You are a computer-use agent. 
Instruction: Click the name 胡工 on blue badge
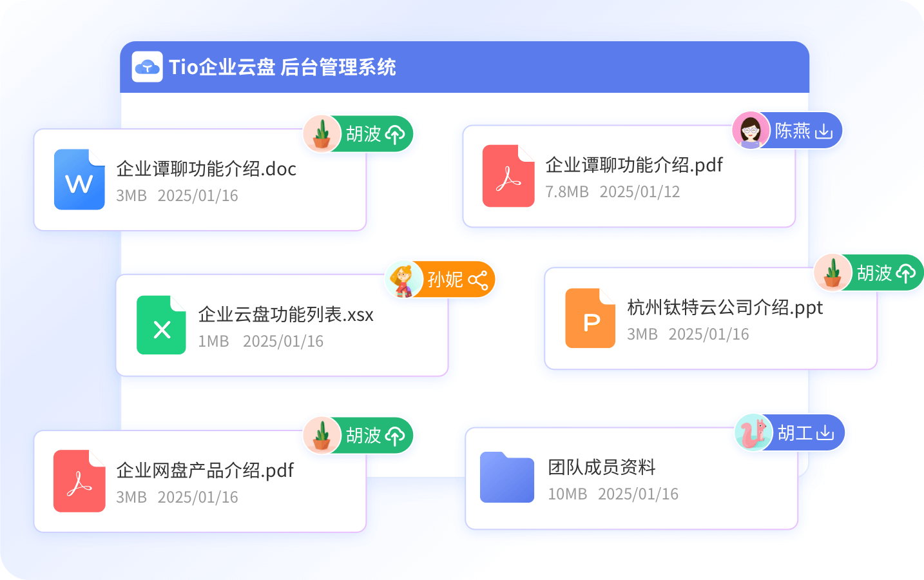point(794,433)
